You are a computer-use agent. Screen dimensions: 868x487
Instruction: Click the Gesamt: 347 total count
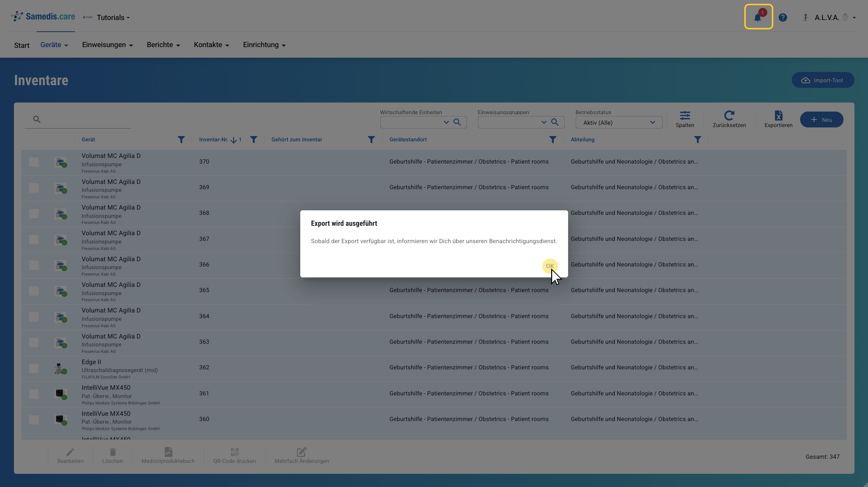pyautogui.click(x=822, y=457)
